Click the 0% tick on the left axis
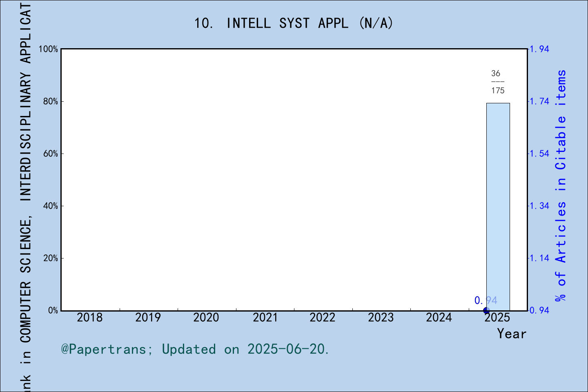 53,310
